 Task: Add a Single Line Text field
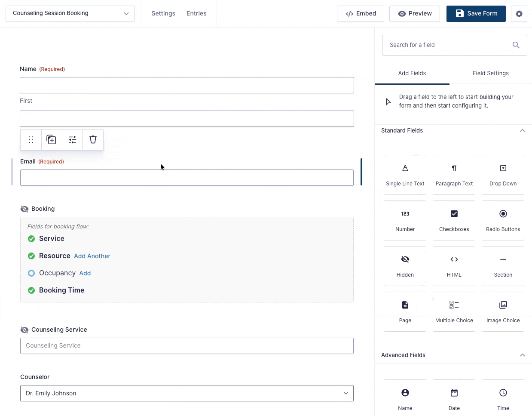(405, 175)
